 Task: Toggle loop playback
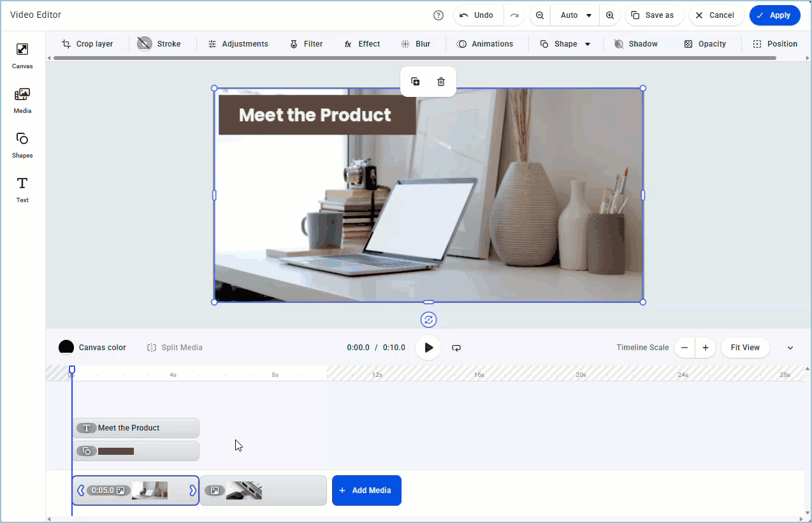tap(456, 348)
